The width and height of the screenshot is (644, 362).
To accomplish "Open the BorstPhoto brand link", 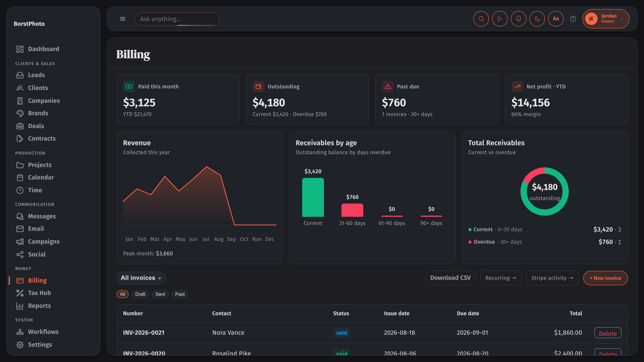I will 29,24.
